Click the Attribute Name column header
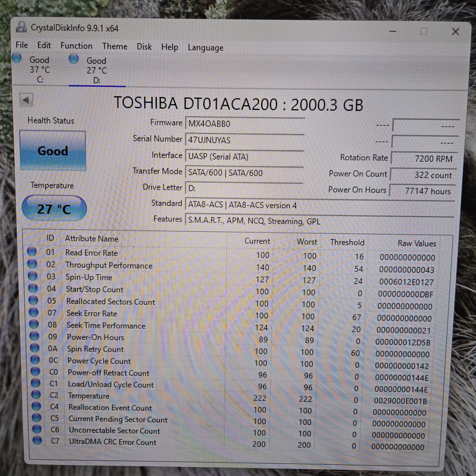 [x=91, y=239]
